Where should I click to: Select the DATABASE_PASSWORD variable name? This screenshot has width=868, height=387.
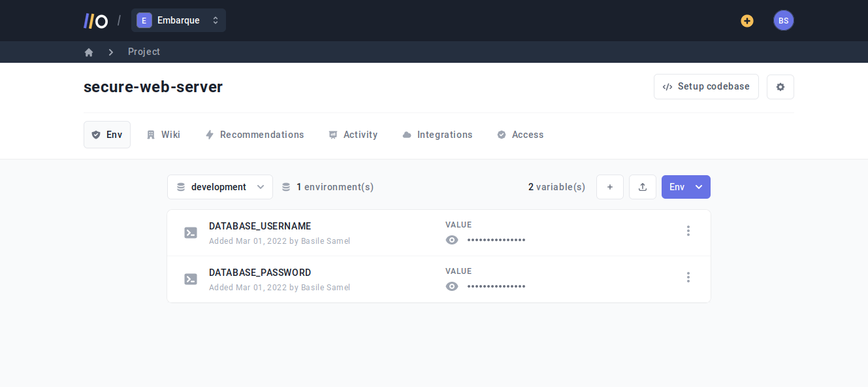[x=260, y=273]
